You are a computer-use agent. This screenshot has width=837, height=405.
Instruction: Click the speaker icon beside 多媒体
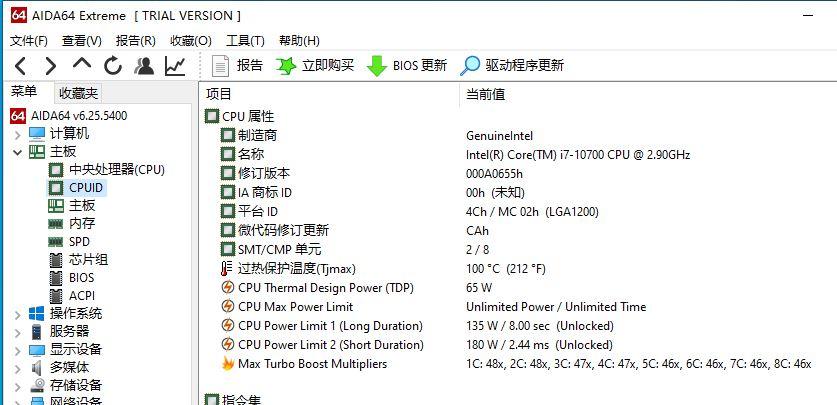point(37,368)
